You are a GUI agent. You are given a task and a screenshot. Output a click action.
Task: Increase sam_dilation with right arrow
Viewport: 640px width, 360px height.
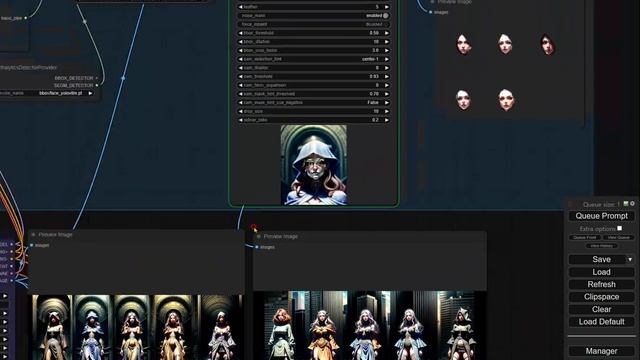[x=387, y=68]
